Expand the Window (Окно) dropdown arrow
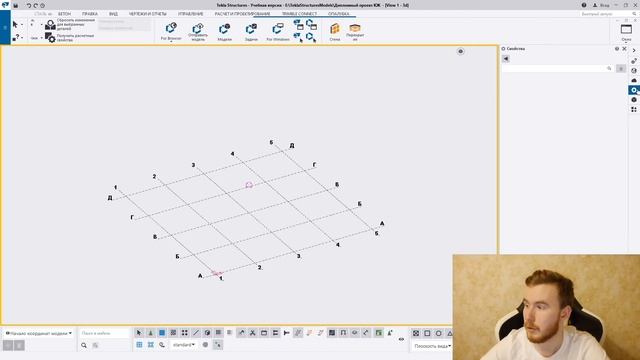 pos(626,42)
